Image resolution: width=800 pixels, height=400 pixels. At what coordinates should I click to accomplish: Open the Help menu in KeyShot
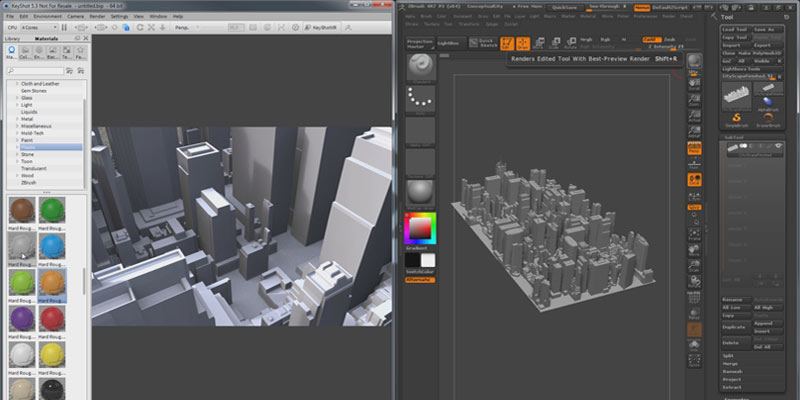pyautogui.click(x=178, y=16)
